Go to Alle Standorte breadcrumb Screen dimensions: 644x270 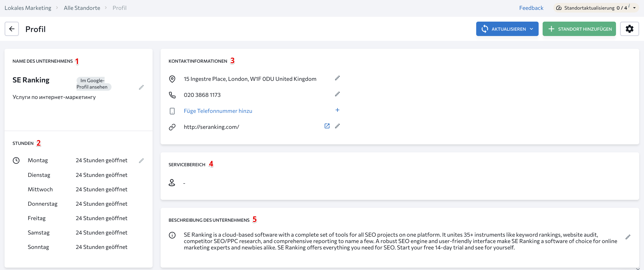click(82, 8)
